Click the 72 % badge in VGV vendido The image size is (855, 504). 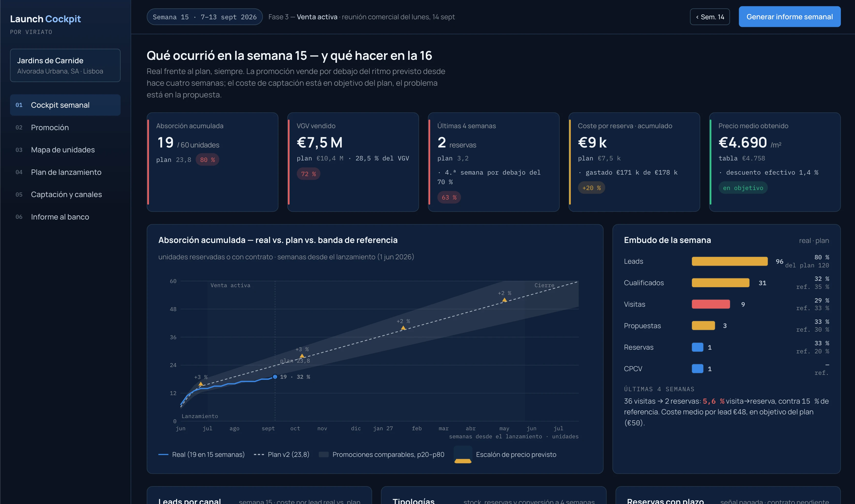tap(308, 174)
